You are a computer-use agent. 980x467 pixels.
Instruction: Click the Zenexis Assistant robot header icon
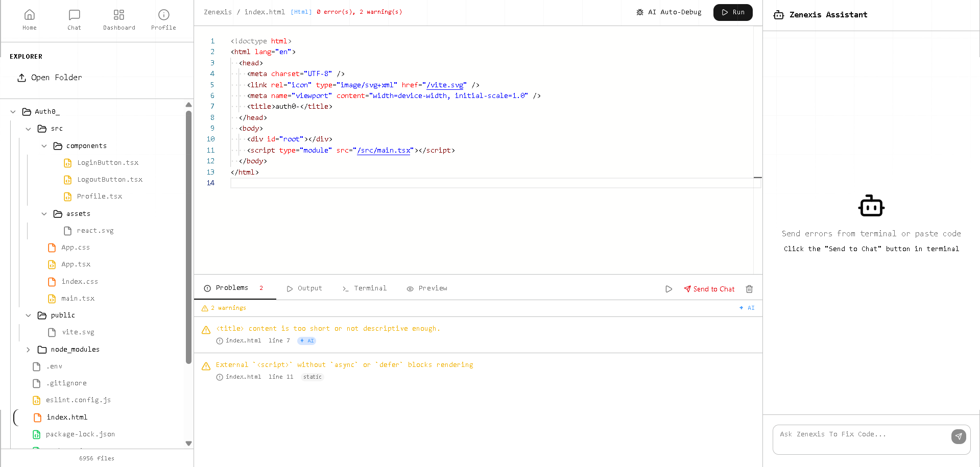tap(779, 15)
